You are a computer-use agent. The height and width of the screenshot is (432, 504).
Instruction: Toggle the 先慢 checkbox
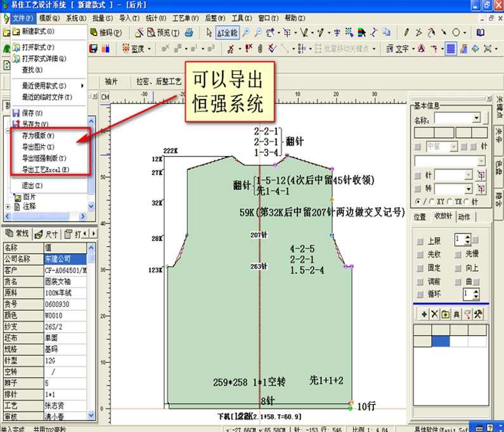click(x=458, y=255)
